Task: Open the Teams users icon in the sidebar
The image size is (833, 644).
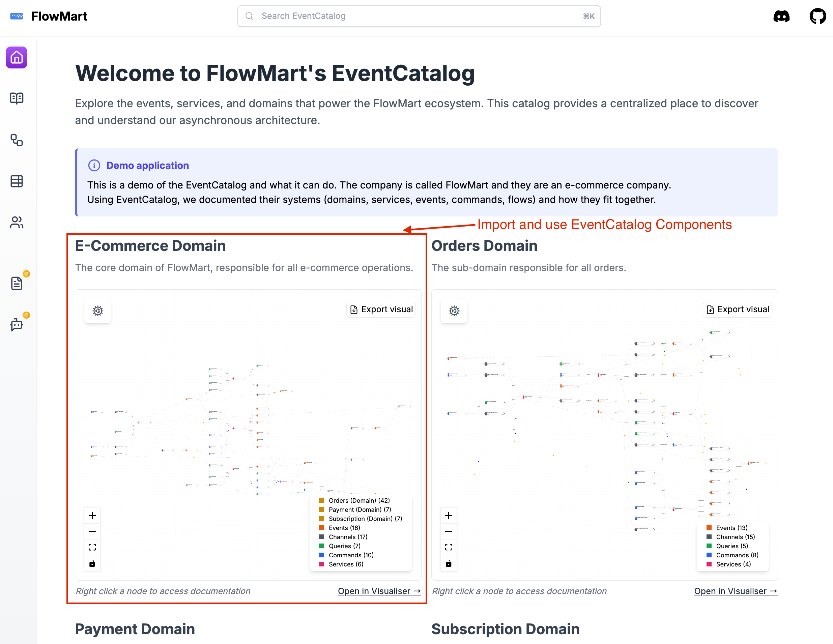Action: (x=16, y=223)
